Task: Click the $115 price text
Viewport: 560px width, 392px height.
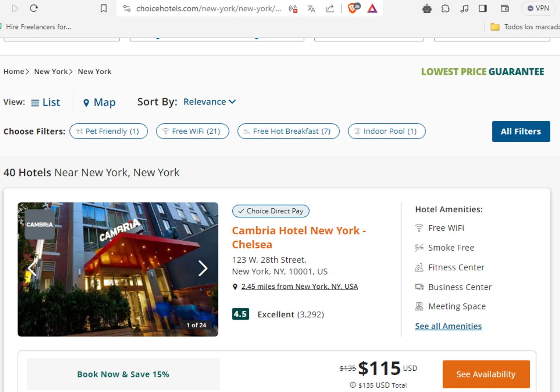Action: coord(379,369)
